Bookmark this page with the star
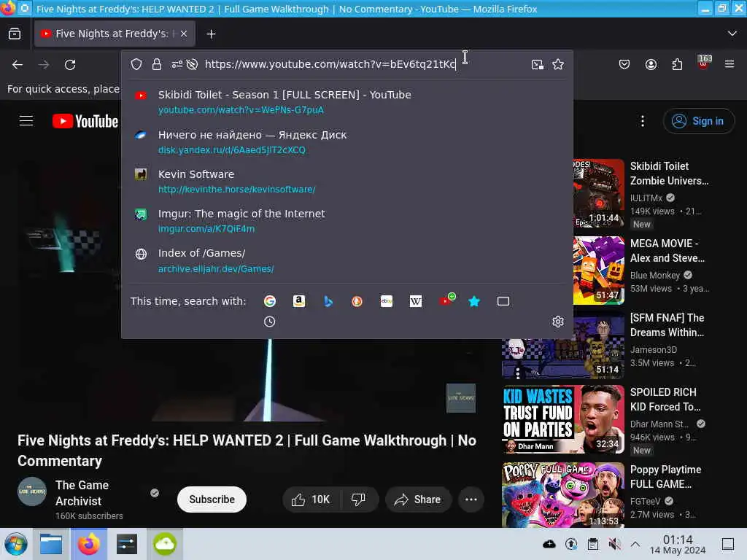This screenshot has height=560, width=747. pyautogui.click(x=558, y=64)
